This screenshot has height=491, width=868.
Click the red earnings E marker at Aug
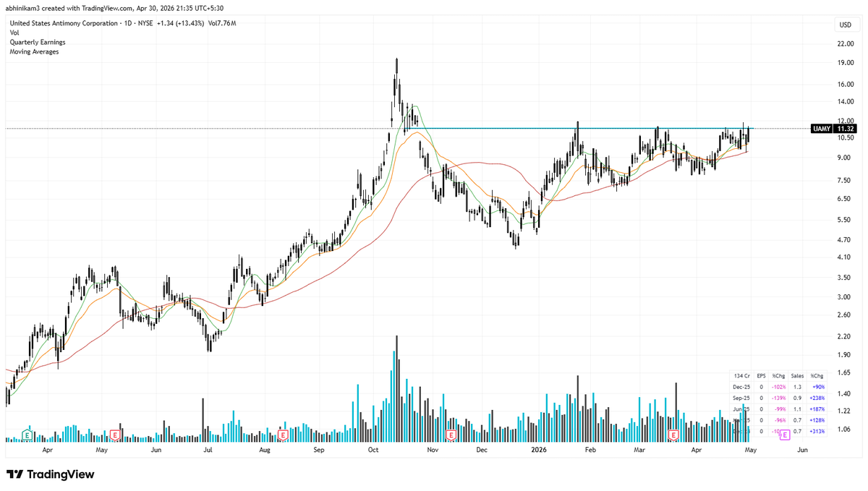283,435
